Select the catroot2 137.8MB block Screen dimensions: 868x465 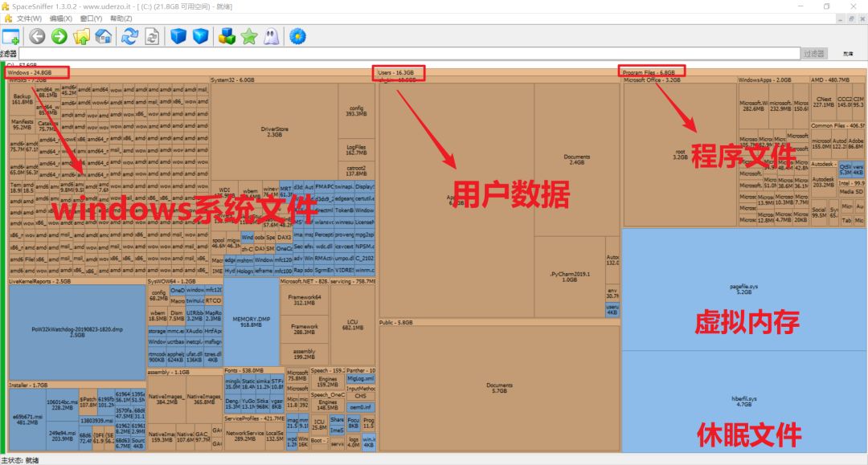click(x=356, y=170)
